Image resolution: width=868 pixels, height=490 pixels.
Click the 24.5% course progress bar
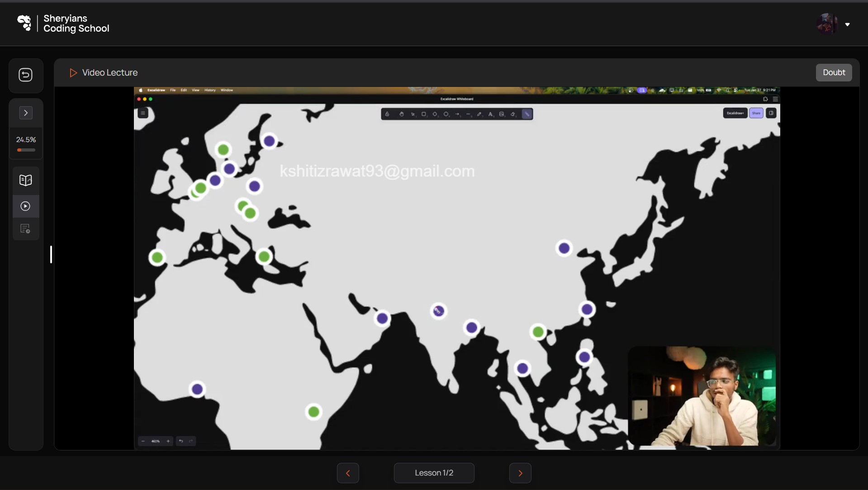(26, 150)
